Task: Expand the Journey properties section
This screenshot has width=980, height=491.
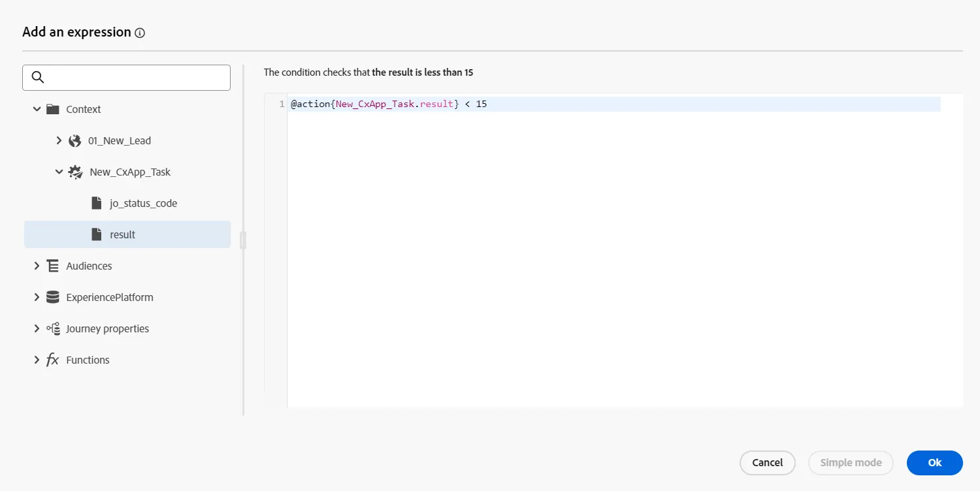Action: click(x=37, y=328)
